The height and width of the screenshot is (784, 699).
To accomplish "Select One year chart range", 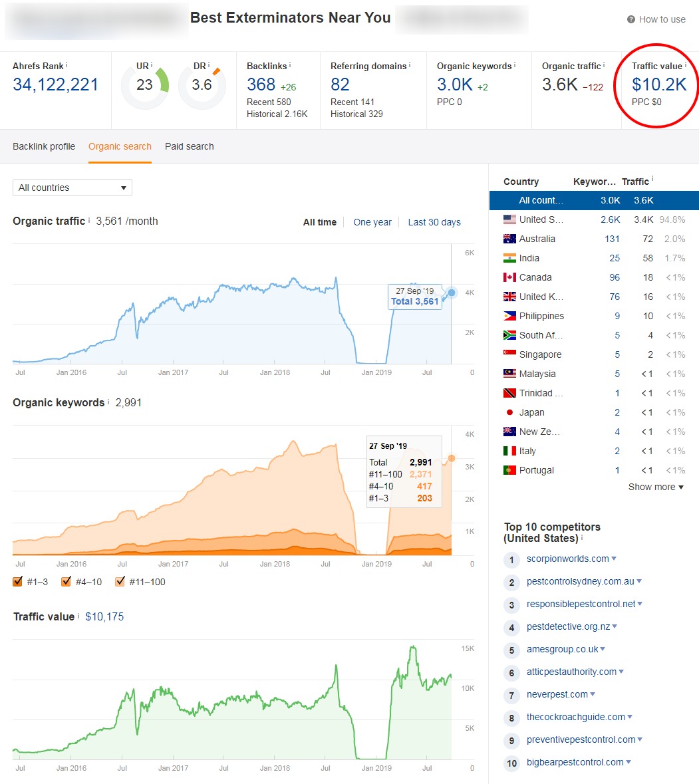I will tap(372, 222).
